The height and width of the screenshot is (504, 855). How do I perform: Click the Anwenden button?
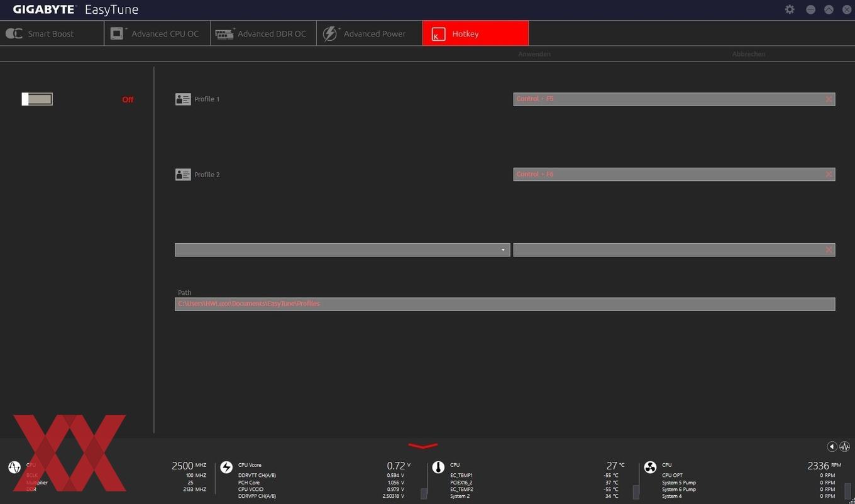tap(534, 54)
